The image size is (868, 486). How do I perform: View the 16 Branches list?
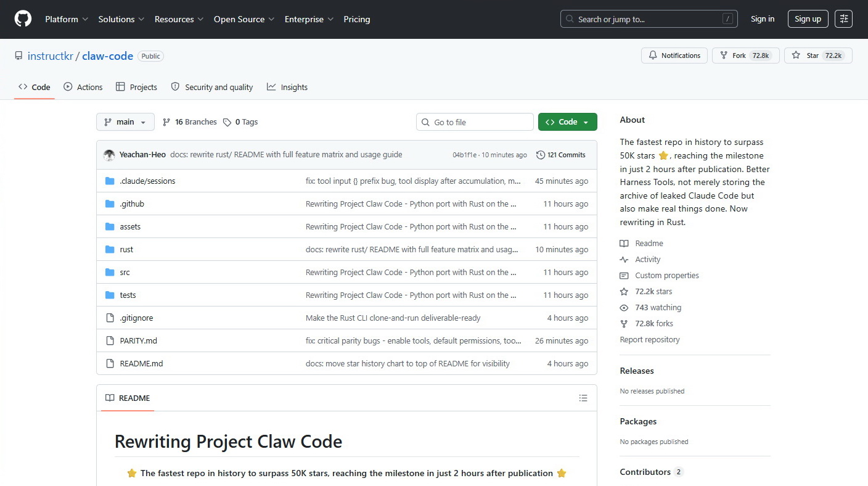[x=190, y=122]
